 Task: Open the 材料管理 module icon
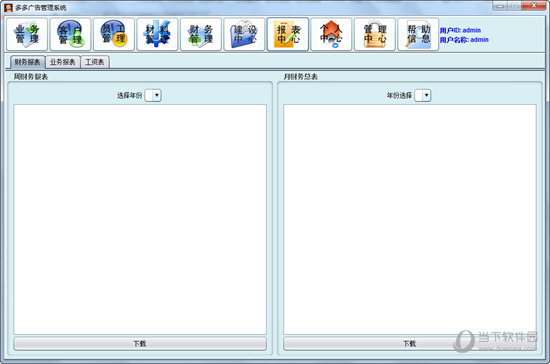(x=157, y=34)
